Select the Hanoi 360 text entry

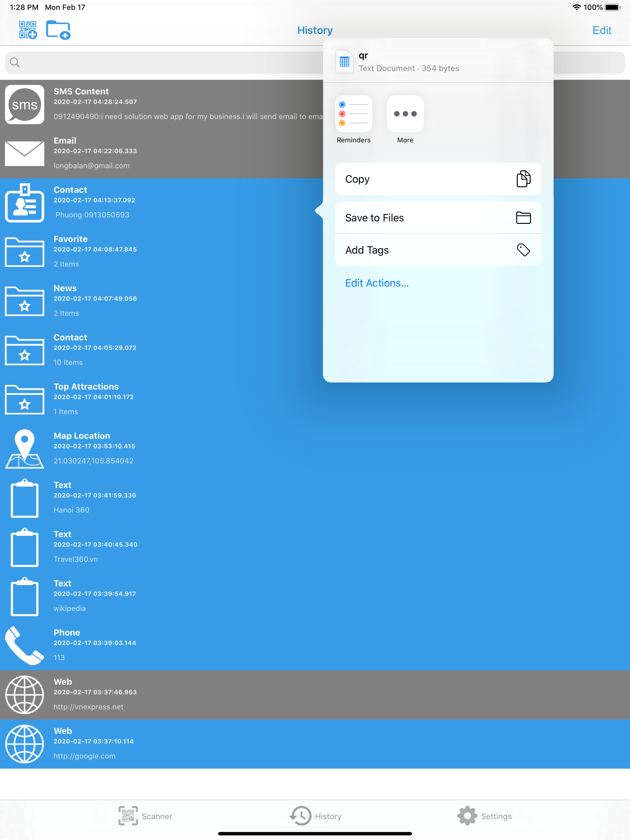[71, 510]
